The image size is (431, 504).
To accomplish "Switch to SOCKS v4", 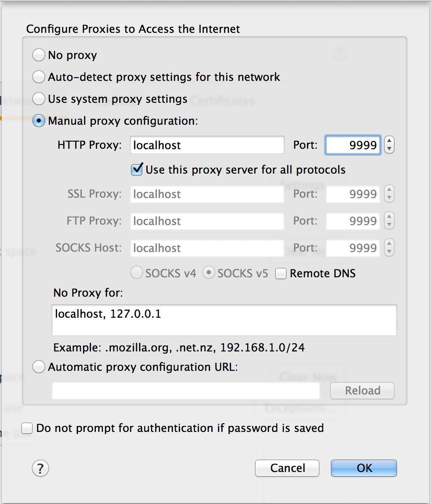I will (136, 273).
